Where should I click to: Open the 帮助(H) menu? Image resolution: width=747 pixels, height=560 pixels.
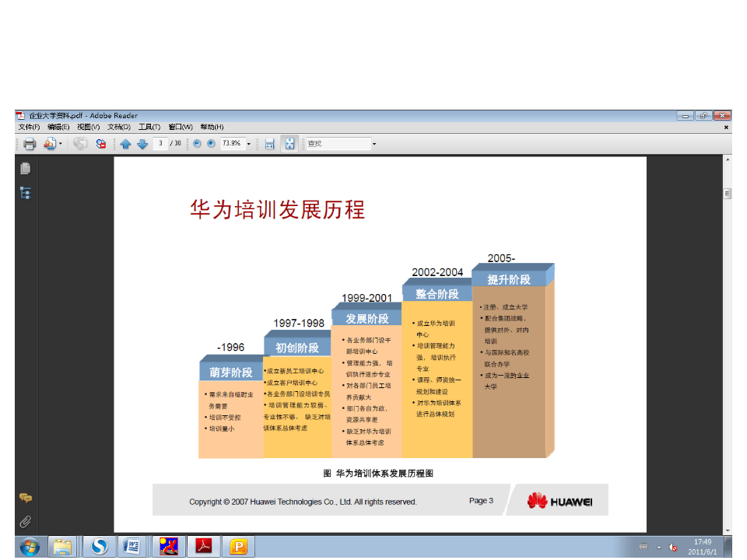point(212,127)
